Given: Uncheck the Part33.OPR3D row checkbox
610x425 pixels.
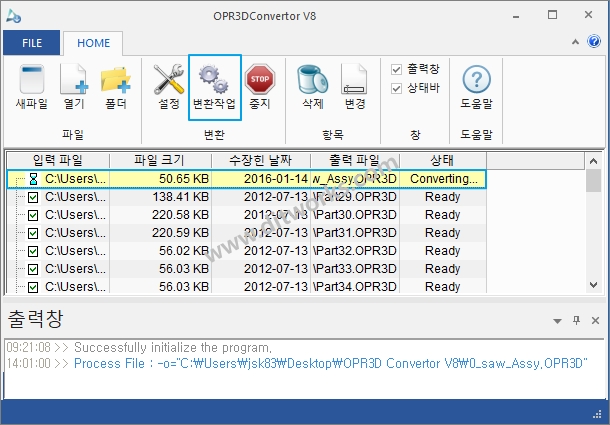Looking at the screenshot, I should click(33, 269).
